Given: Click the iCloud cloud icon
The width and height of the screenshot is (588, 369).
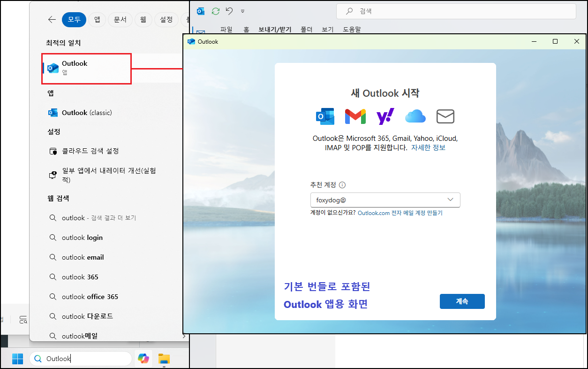Looking at the screenshot, I should [x=415, y=116].
